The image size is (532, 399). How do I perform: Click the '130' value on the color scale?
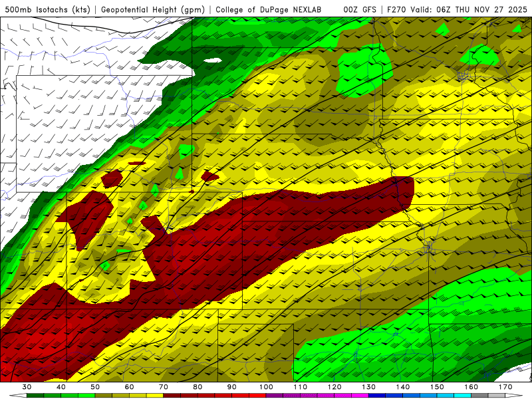(368, 387)
